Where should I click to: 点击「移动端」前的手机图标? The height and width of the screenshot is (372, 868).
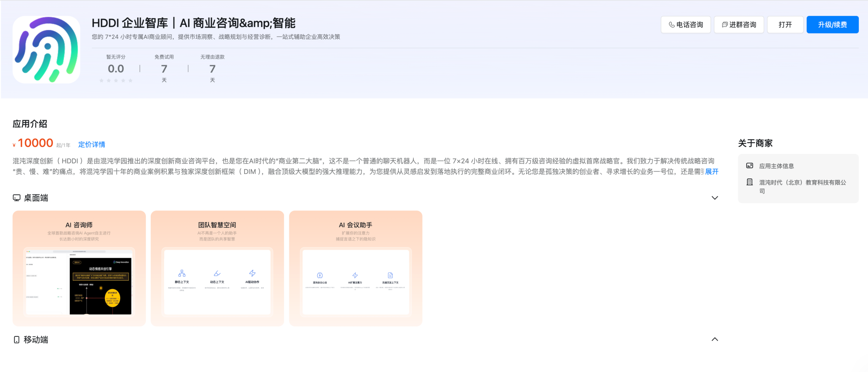pyautogui.click(x=16, y=339)
